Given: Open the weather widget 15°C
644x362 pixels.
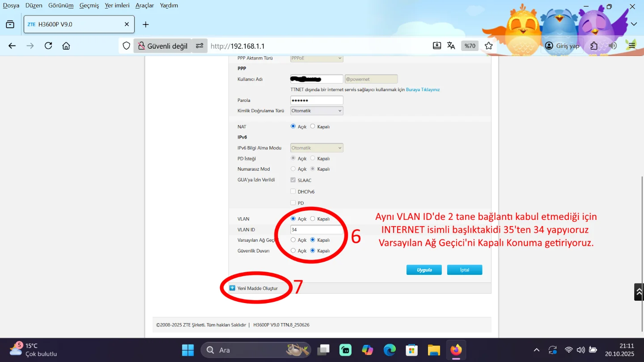Looking at the screenshot, I should click(x=34, y=350).
